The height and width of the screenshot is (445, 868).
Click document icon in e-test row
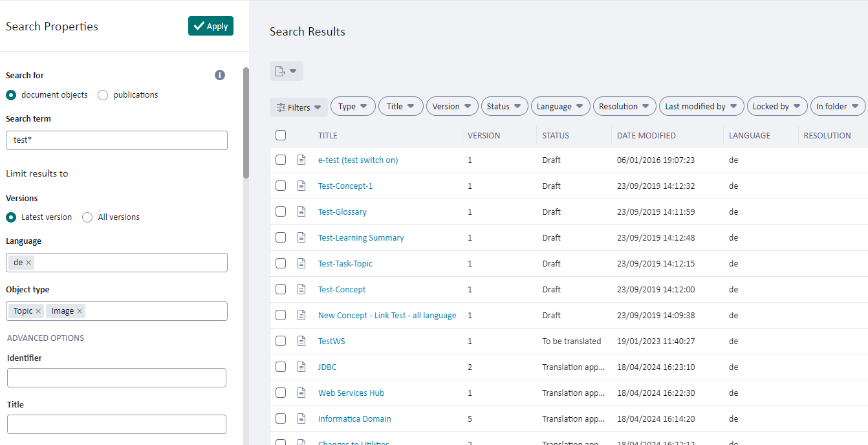tap(301, 160)
